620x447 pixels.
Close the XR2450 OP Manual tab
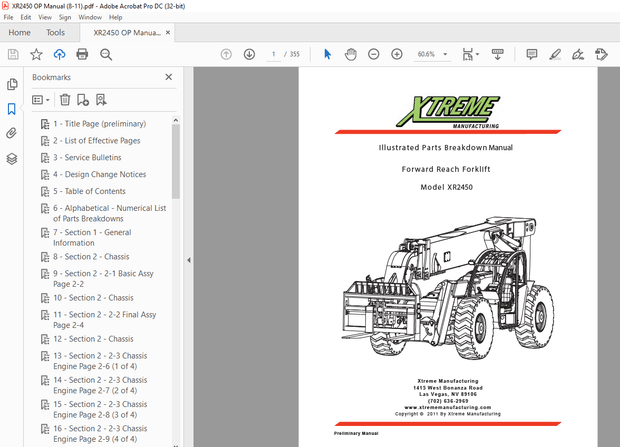pyautogui.click(x=168, y=32)
